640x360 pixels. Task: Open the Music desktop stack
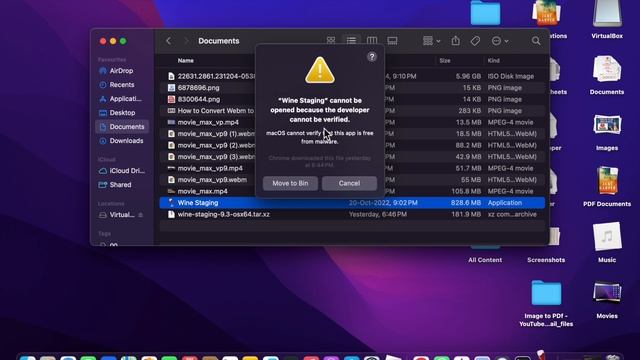point(607,242)
